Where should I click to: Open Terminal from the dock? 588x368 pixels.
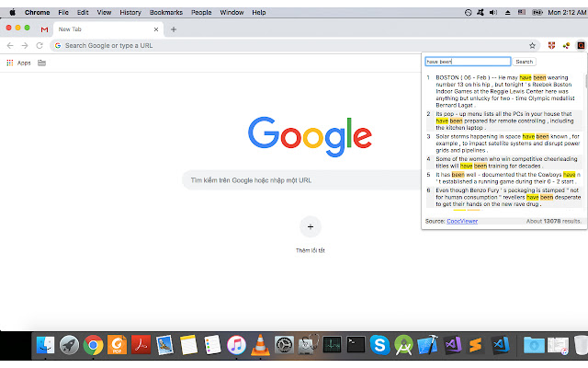356,345
